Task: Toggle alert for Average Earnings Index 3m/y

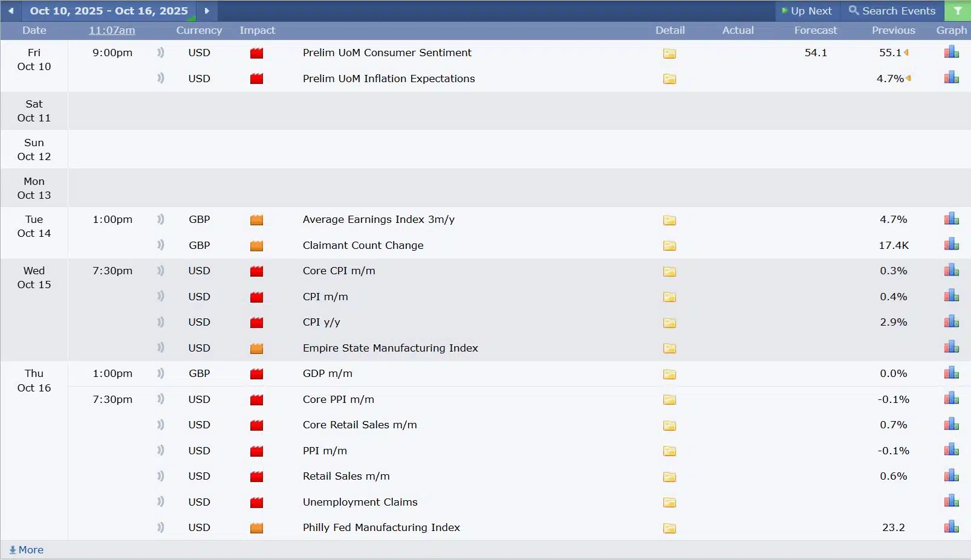Action: (160, 220)
